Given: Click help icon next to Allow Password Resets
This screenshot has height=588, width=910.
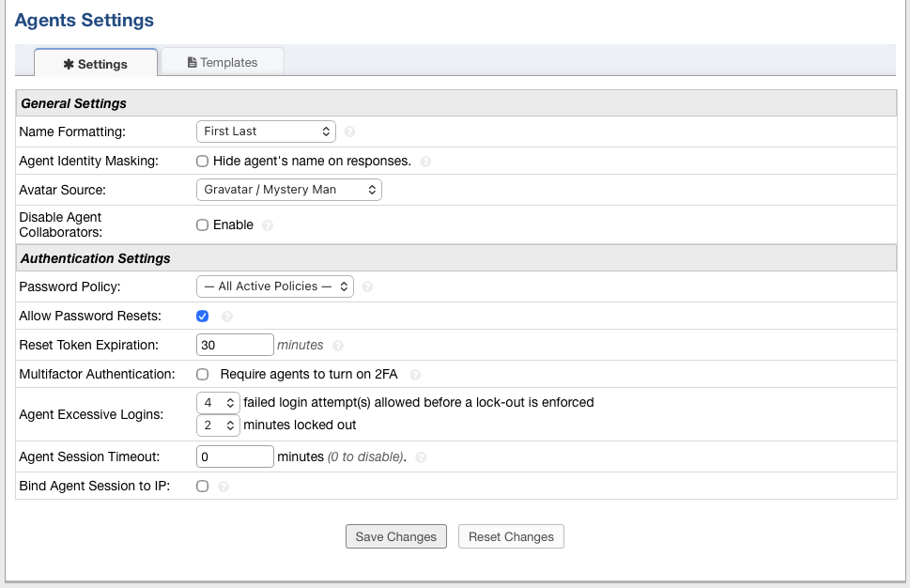Looking at the screenshot, I should [226, 317].
